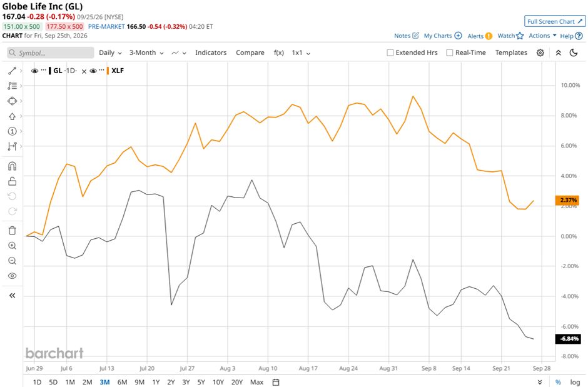This screenshot has width=588, height=387.
Task: Open the Full Screen Chart button
Action: click(555, 21)
